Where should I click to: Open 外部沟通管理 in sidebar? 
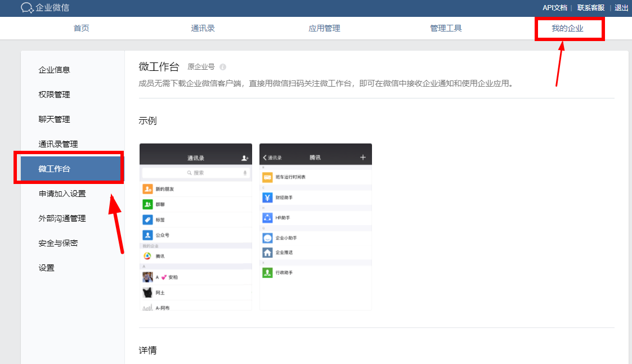[x=62, y=218]
